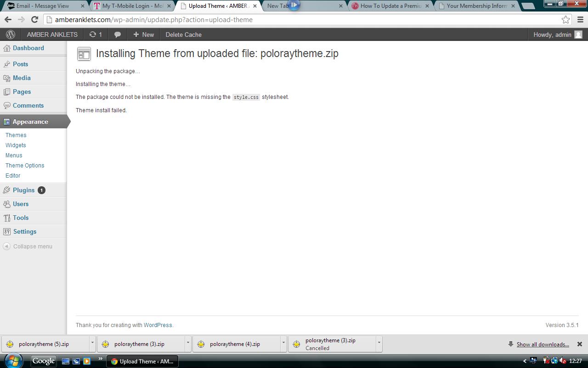The height and width of the screenshot is (368, 588).
Task: Open Plugins in sidebar menu
Action: tap(23, 190)
